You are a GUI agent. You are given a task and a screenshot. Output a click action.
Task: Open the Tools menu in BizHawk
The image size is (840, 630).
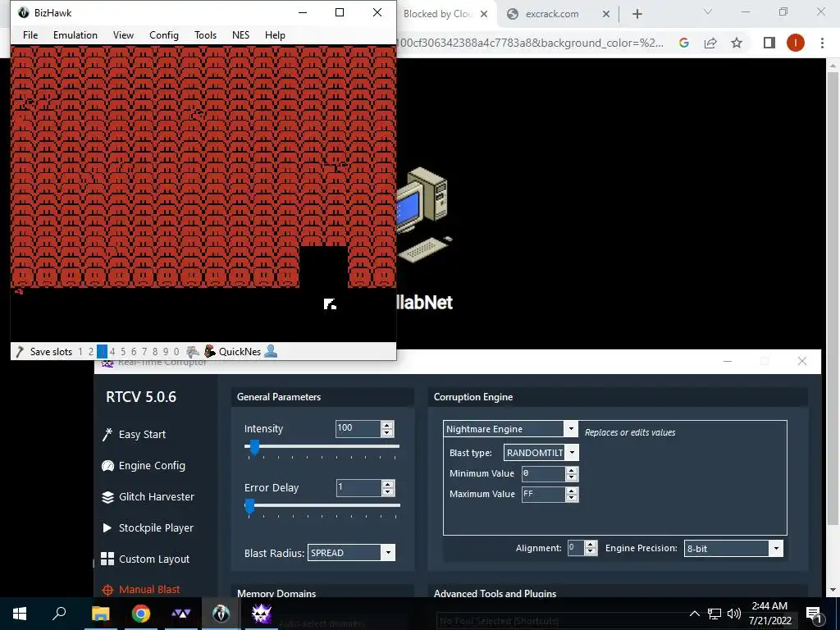(x=205, y=34)
